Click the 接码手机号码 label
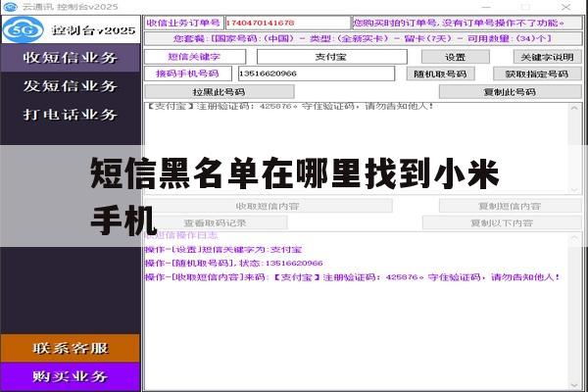The width and height of the screenshot is (588, 392). click(x=187, y=73)
